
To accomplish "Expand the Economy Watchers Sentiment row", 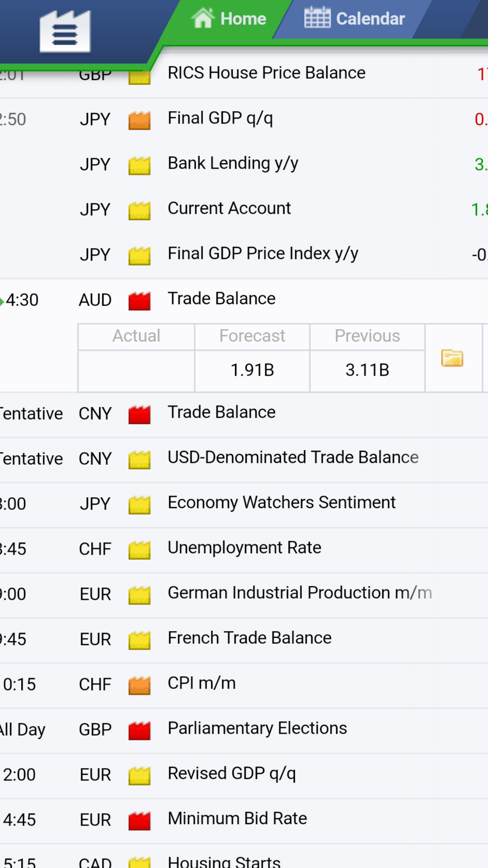I will [244, 505].
